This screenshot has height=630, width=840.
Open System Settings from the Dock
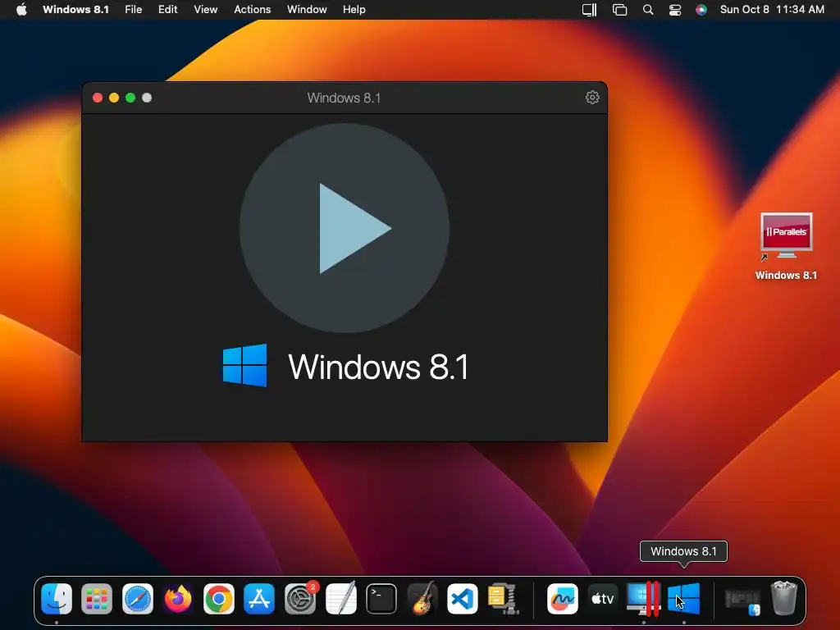[300, 598]
